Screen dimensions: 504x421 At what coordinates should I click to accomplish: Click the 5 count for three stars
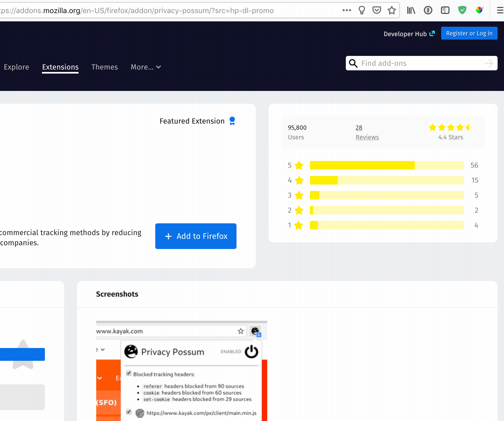(476, 195)
